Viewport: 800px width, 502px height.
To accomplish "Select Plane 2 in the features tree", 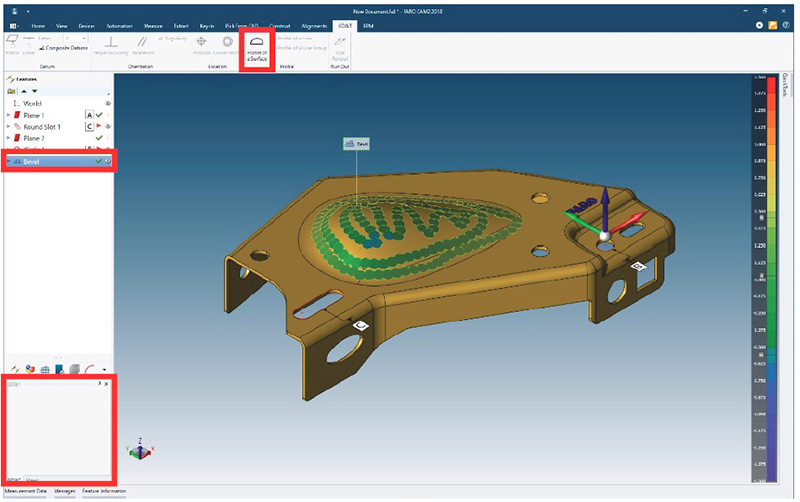I will point(42,138).
